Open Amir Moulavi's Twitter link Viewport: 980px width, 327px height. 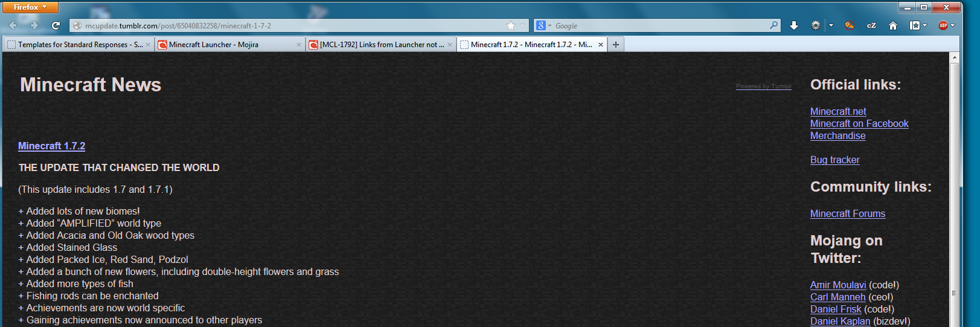[838, 285]
